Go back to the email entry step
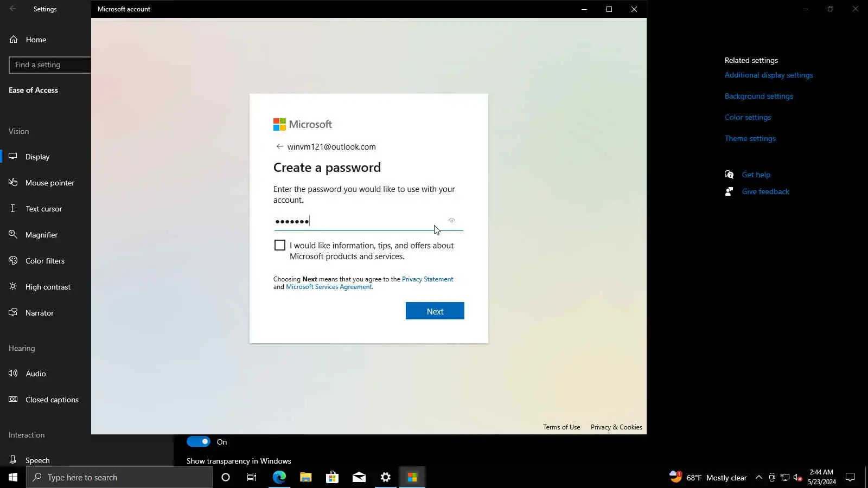This screenshot has height=488, width=868. click(x=279, y=146)
